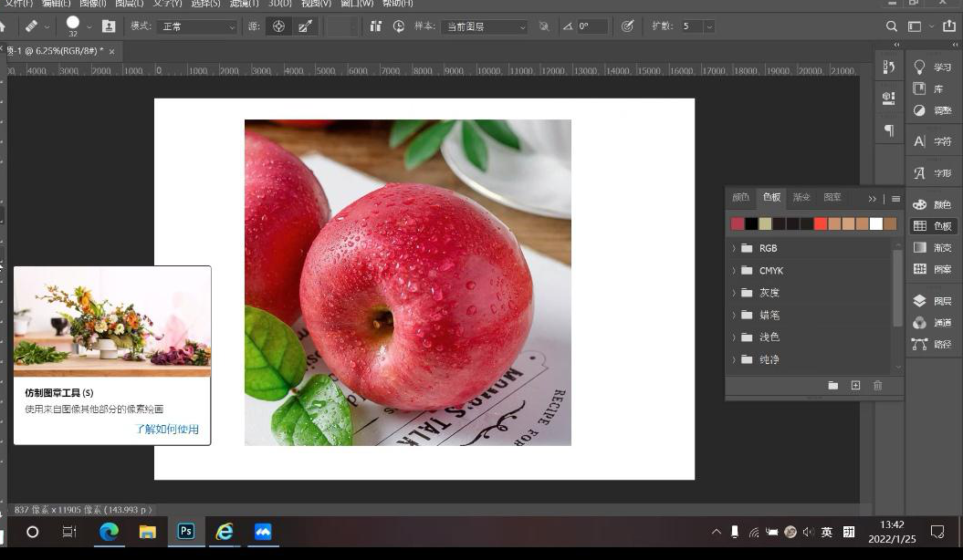Create new swatch with plus icon
The height and width of the screenshot is (560, 963).
(855, 386)
